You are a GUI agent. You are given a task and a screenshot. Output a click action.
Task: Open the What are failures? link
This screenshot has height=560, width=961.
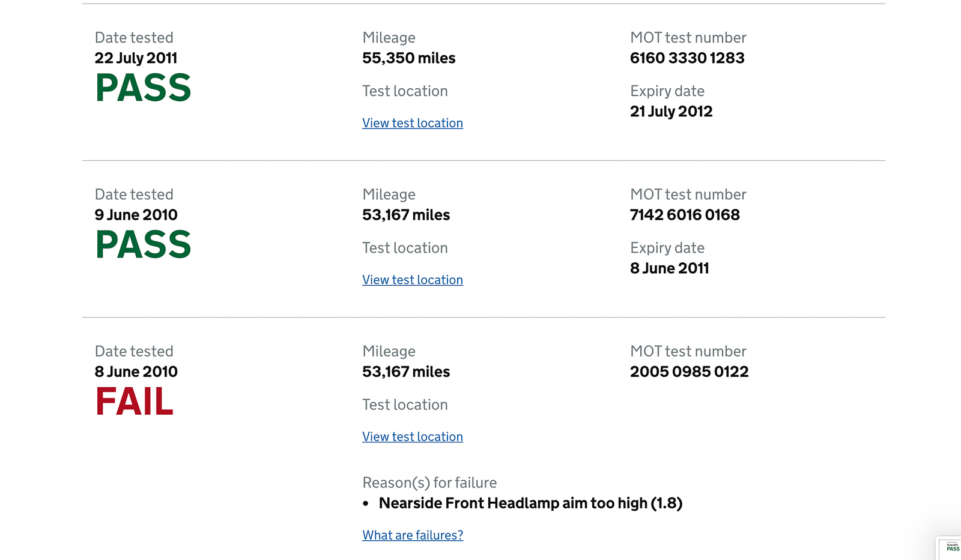(413, 535)
